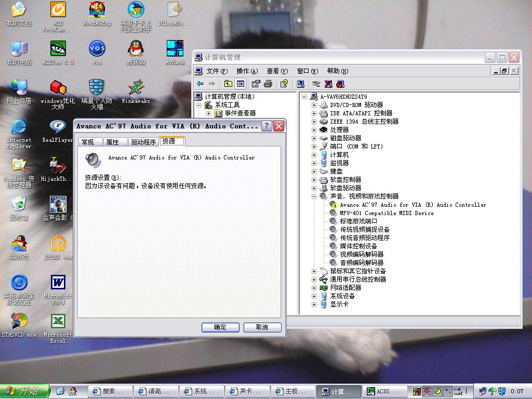
Task: Select the AvRack desktop icon
Action: pos(175,52)
